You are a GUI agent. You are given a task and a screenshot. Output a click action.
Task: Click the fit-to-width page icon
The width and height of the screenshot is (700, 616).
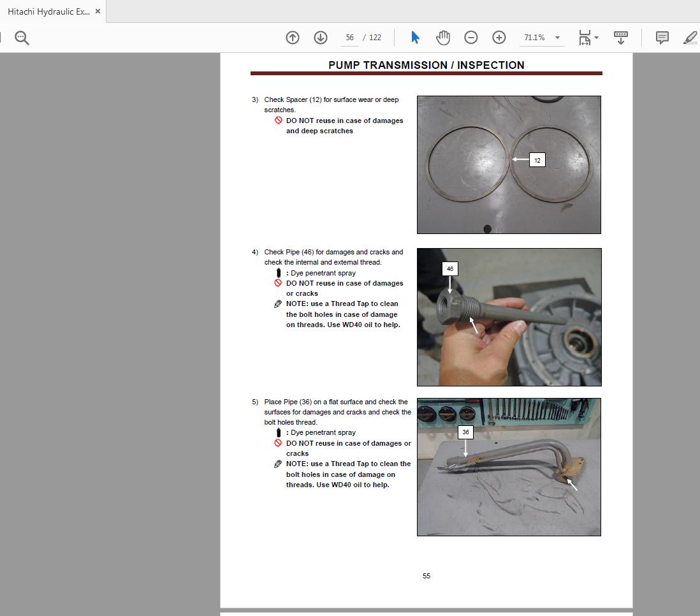(x=584, y=38)
